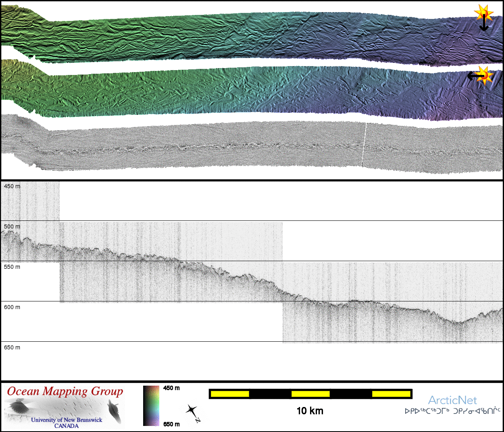Click the Ocean Mapping Group logo title
This screenshot has width=504, height=432.
[65, 392]
